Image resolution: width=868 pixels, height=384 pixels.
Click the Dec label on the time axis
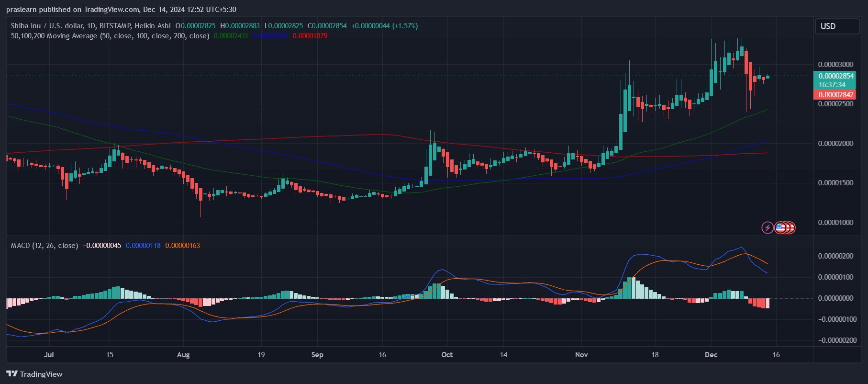tap(711, 355)
